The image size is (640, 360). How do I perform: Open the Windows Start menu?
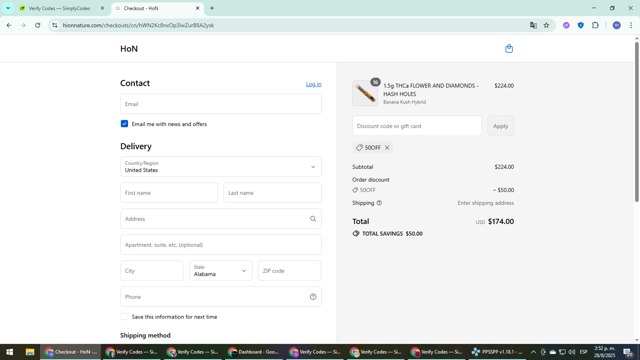(9, 352)
